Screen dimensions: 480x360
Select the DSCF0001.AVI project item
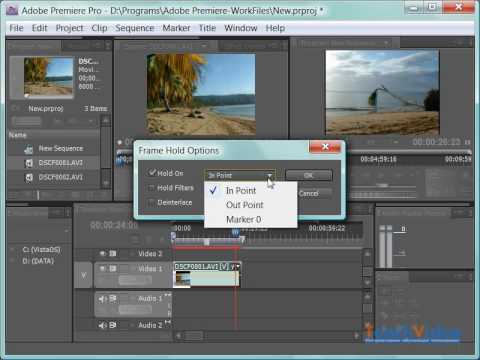[x=60, y=163]
